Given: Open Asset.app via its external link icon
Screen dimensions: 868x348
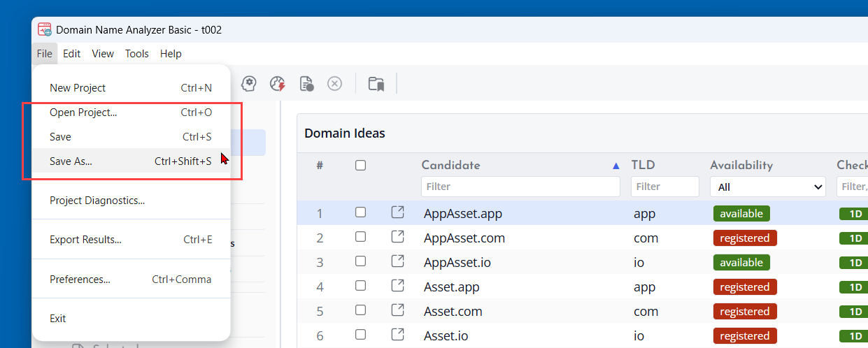Looking at the screenshot, I should coord(397,285).
